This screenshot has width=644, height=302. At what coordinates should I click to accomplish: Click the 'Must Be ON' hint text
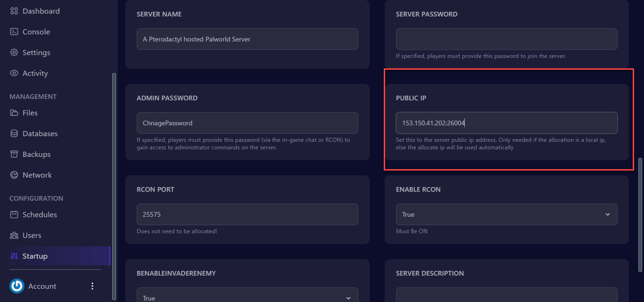pos(412,231)
